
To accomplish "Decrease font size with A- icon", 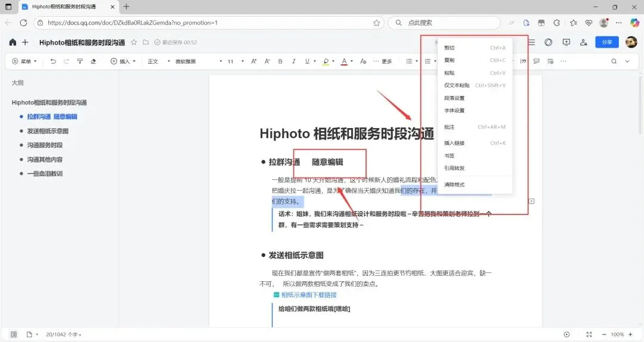I will (x=267, y=61).
